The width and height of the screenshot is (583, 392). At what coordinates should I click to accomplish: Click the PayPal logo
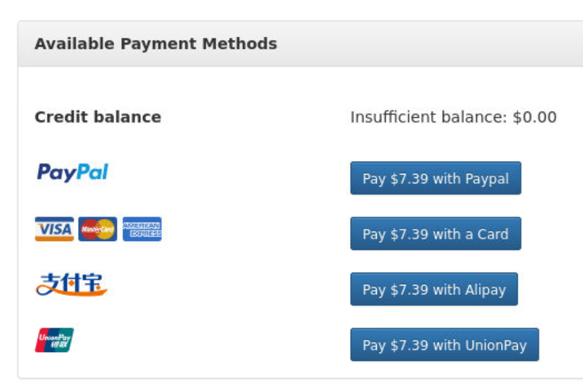[72, 173]
